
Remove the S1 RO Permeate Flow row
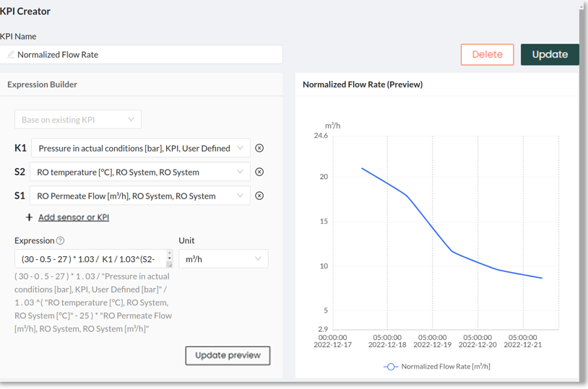(259, 196)
